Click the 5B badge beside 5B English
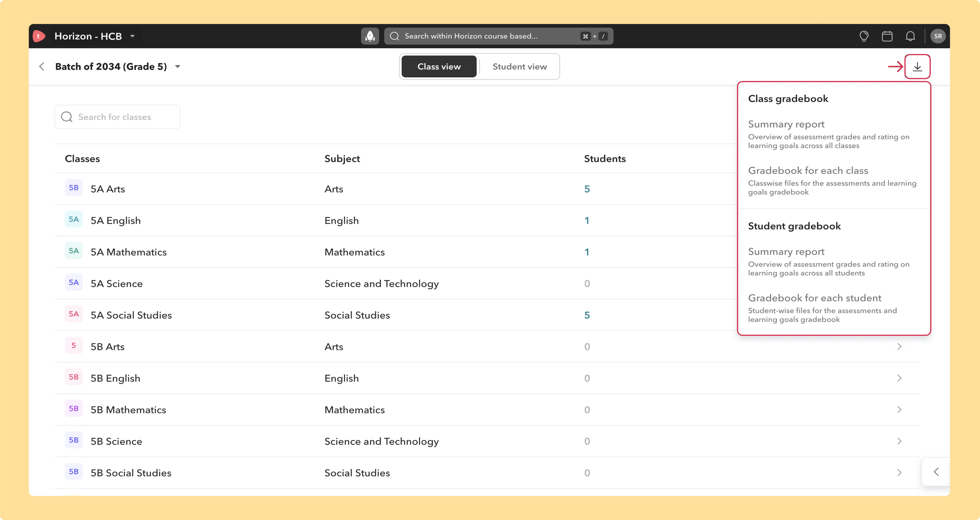The height and width of the screenshot is (520, 980). coord(74,377)
